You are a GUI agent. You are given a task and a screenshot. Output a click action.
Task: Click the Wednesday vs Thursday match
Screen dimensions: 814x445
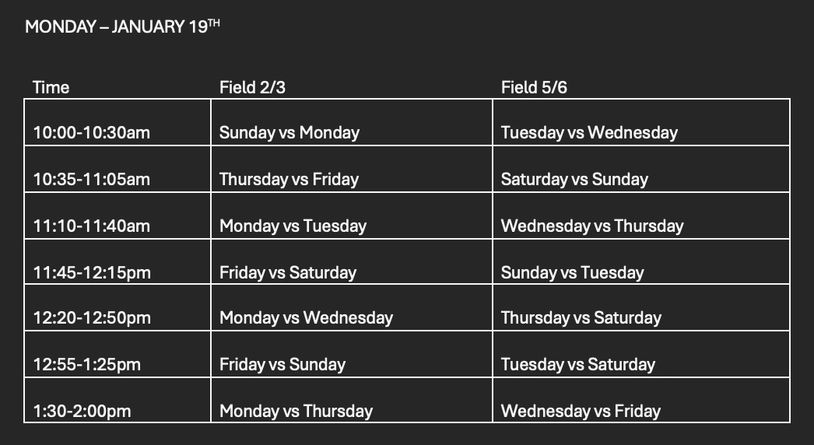point(592,226)
